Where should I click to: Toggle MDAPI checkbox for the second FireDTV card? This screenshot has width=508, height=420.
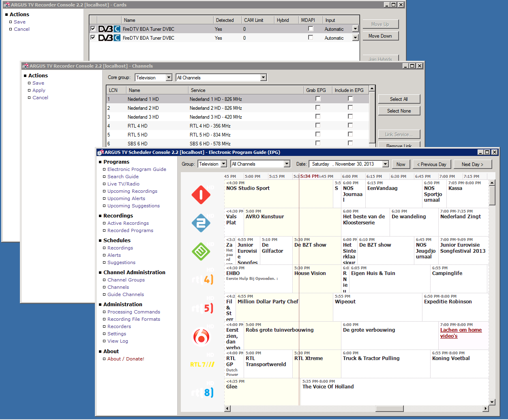[311, 38]
